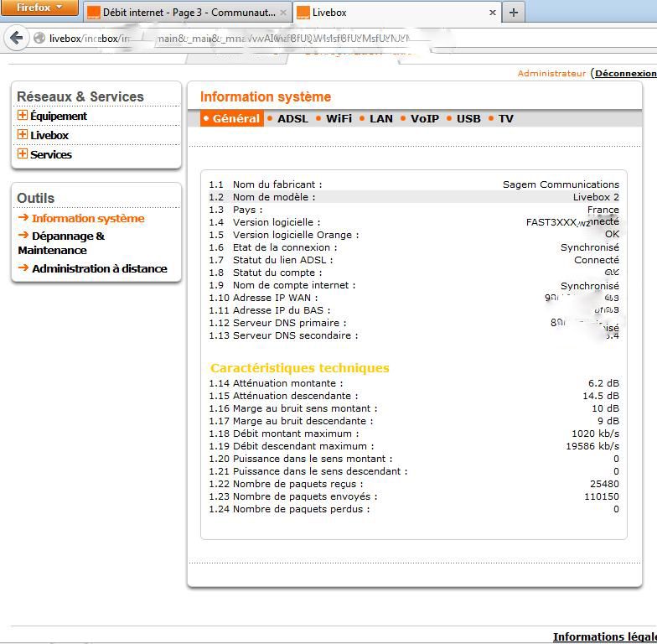This screenshot has width=657, height=644.
Task: Open the Firefox menu button
Action: coord(39,8)
